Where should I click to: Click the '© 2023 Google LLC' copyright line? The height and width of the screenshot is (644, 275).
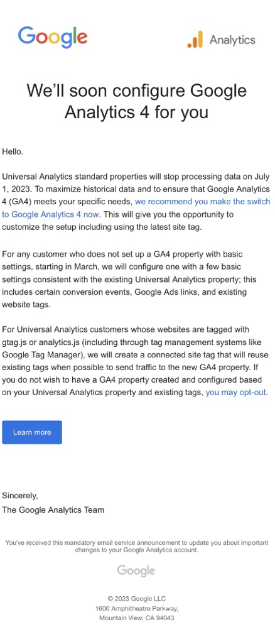point(137,599)
